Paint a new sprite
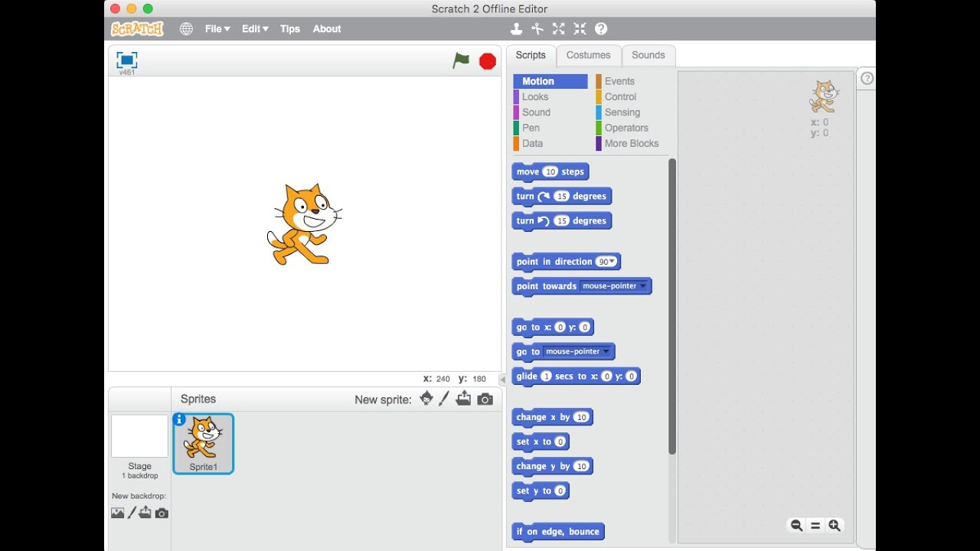980x551 pixels. click(x=444, y=399)
